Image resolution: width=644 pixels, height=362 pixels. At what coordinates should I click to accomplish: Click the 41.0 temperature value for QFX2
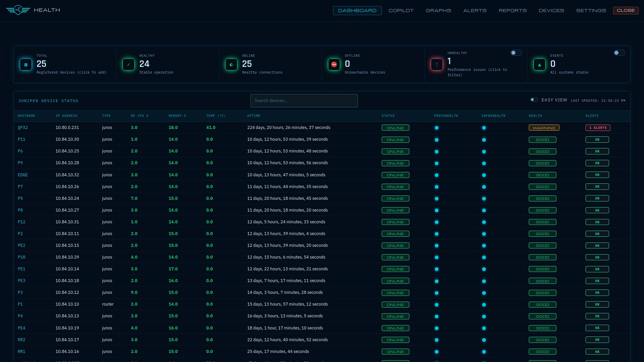point(211,128)
